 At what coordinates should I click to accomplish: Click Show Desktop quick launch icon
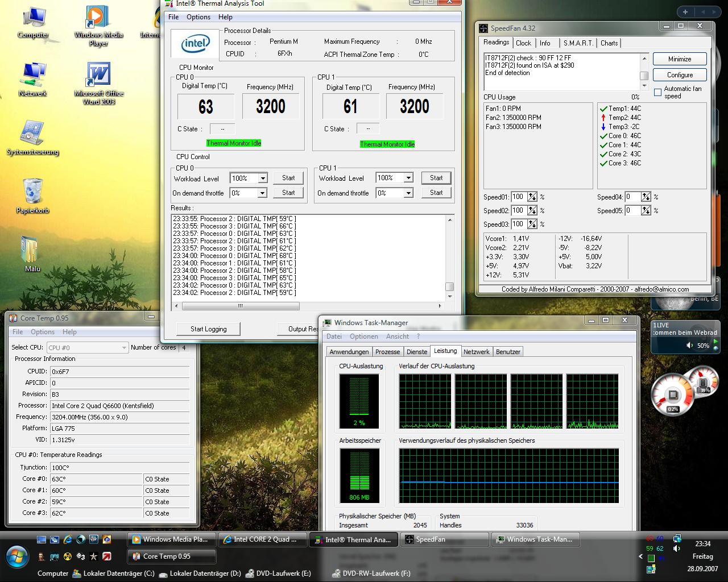coord(42,539)
